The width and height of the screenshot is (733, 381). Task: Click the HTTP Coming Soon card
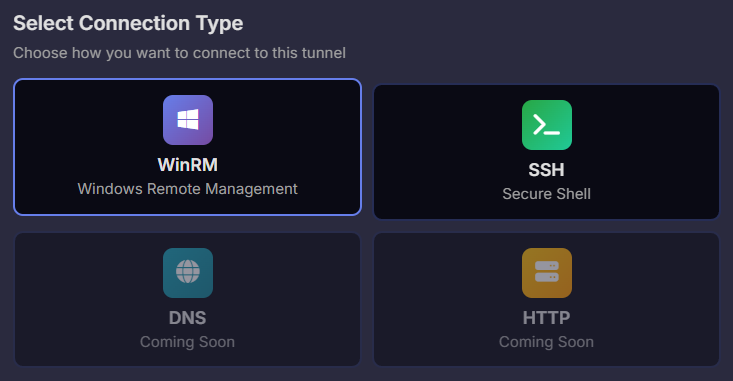point(546,300)
